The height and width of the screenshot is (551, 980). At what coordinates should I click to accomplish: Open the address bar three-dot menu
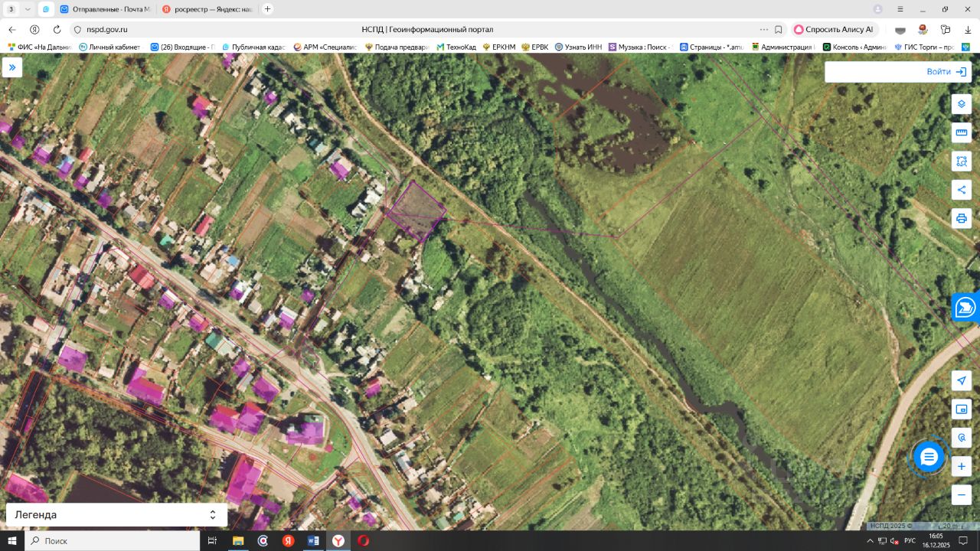[763, 29]
